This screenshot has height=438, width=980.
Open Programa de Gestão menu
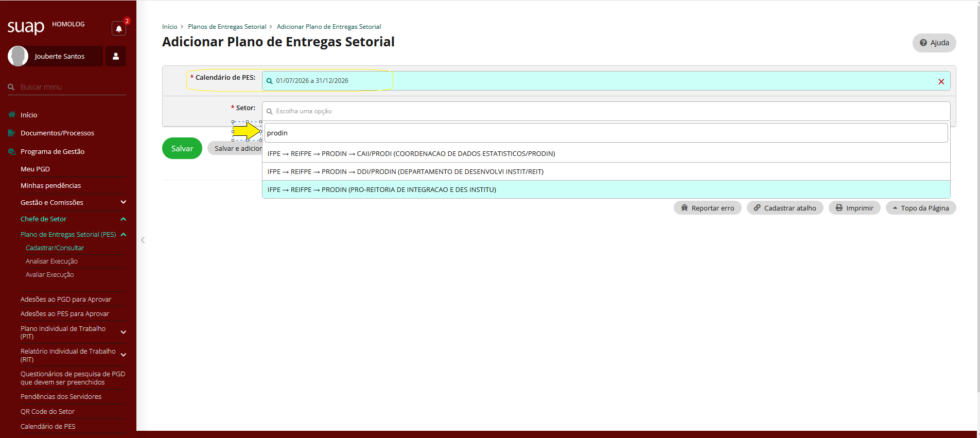pyautogui.click(x=52, y=151)
